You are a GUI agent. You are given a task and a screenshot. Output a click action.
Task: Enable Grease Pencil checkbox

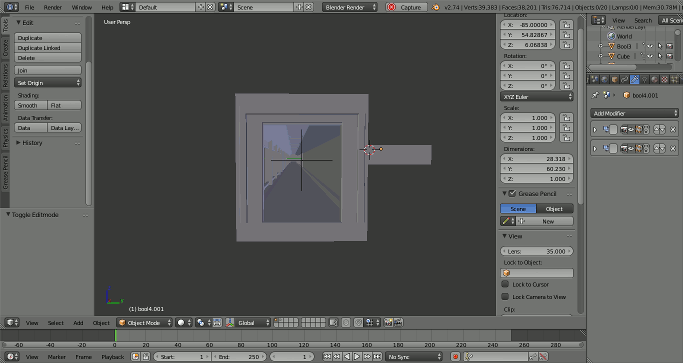point(512,193)
